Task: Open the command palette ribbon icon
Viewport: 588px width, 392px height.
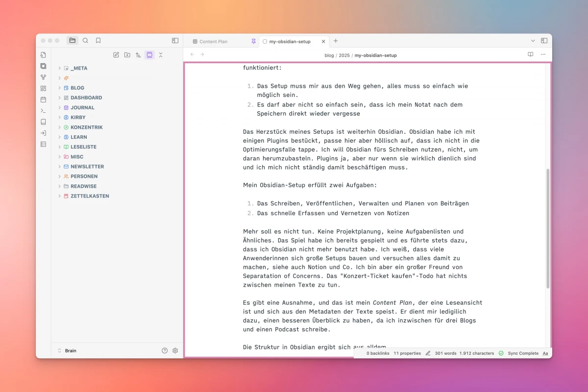Action: [43, 111]
